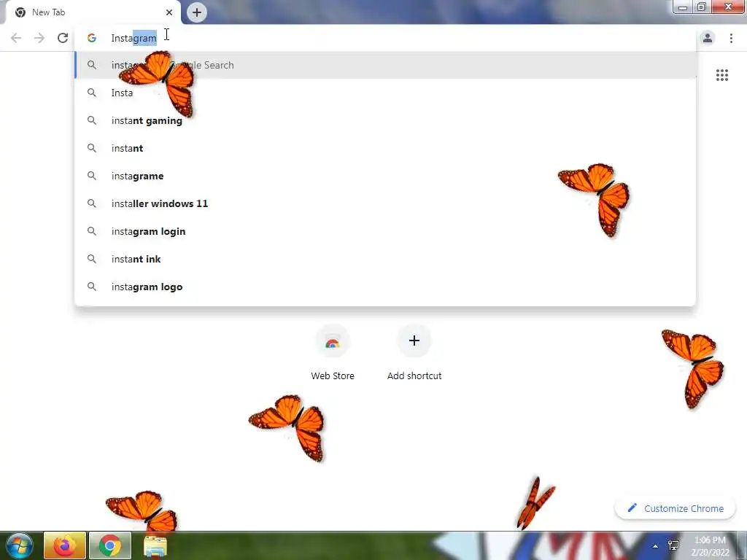Choose the 'instagram login' suggestion

coord(385,231)
